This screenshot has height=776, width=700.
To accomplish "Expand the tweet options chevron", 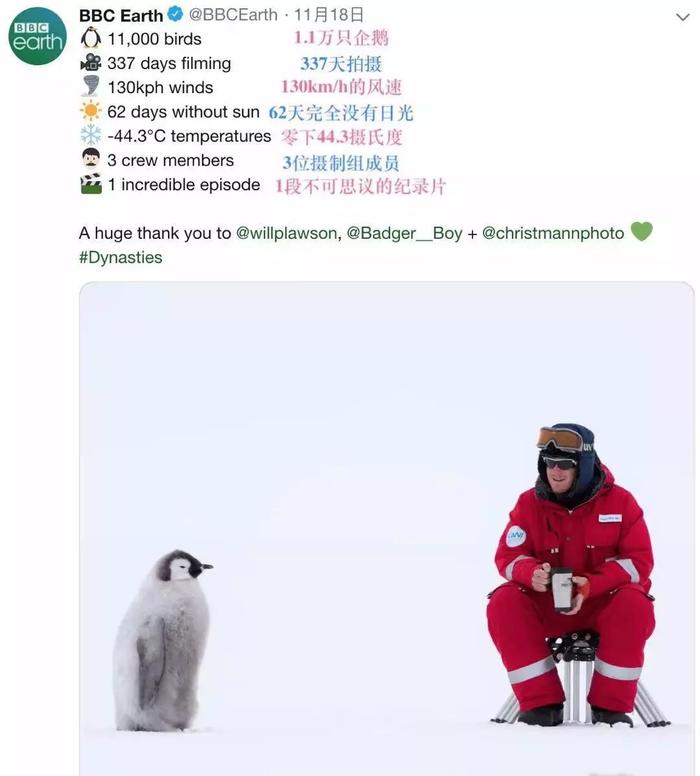I will click(683, 17).
